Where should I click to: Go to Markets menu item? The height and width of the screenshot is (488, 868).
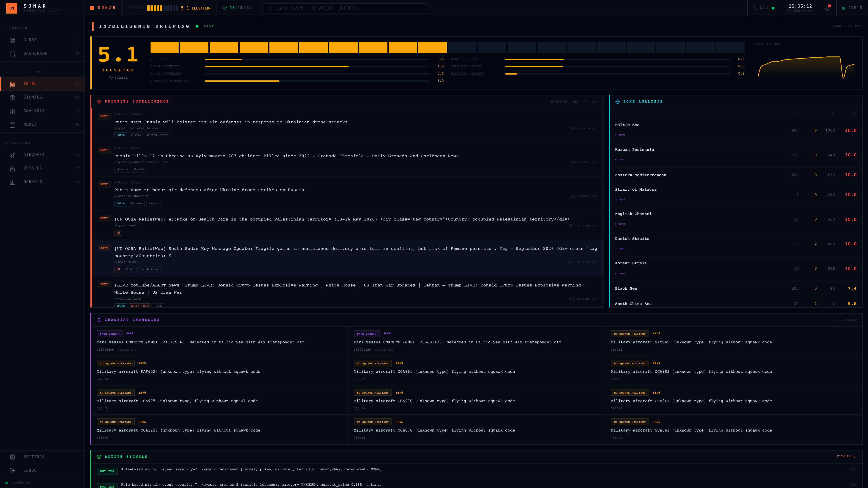(x=42, y=182)
